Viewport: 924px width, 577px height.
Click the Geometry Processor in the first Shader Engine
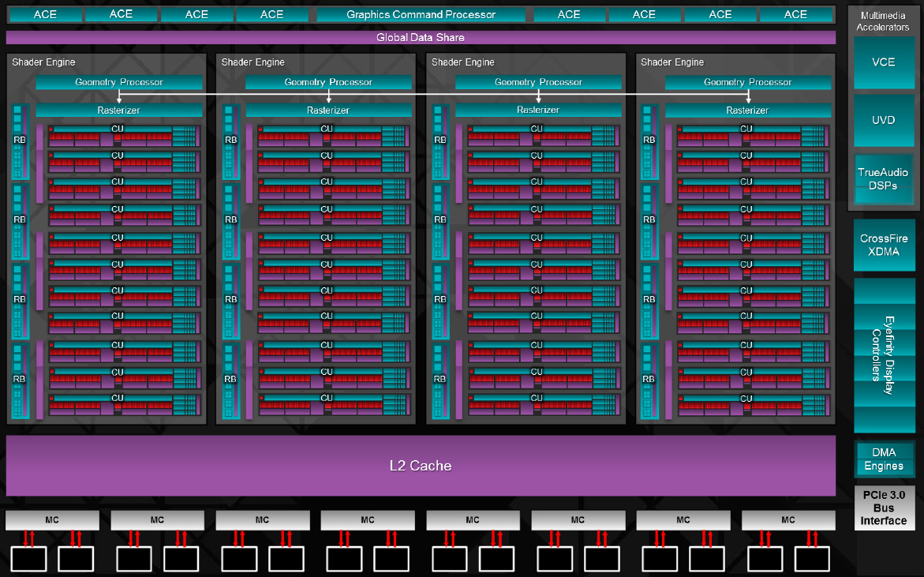pyautogui.click(x=119, y=82)
